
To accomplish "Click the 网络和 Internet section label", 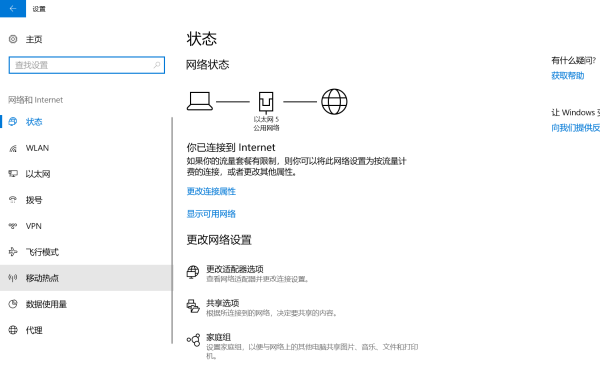I will coord(36,100).
